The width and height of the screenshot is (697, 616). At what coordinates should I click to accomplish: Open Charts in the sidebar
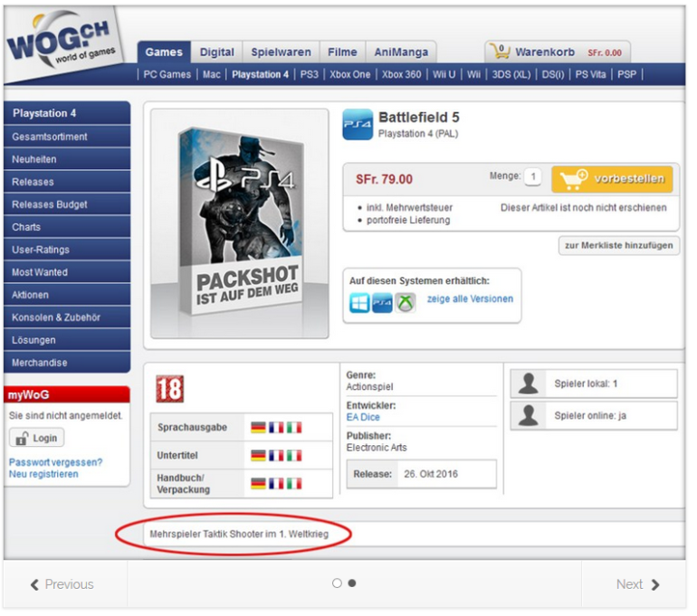(67, 227)
